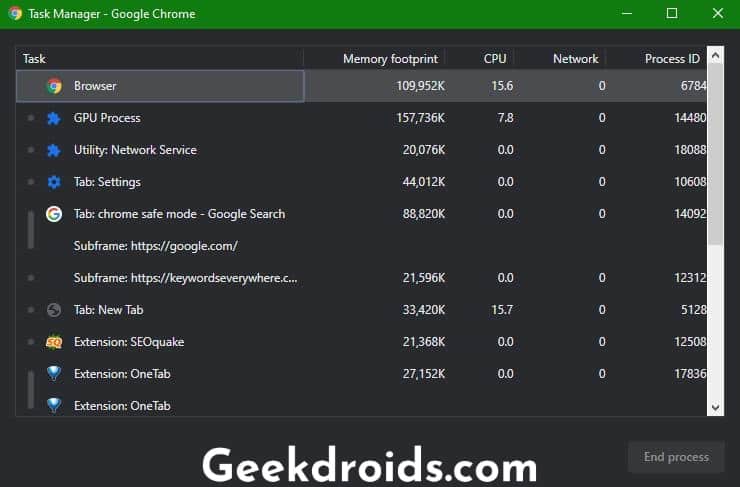This screenshot has height=487, width=740.
Task: Click process ID 17836
Action: coord(690,374)
